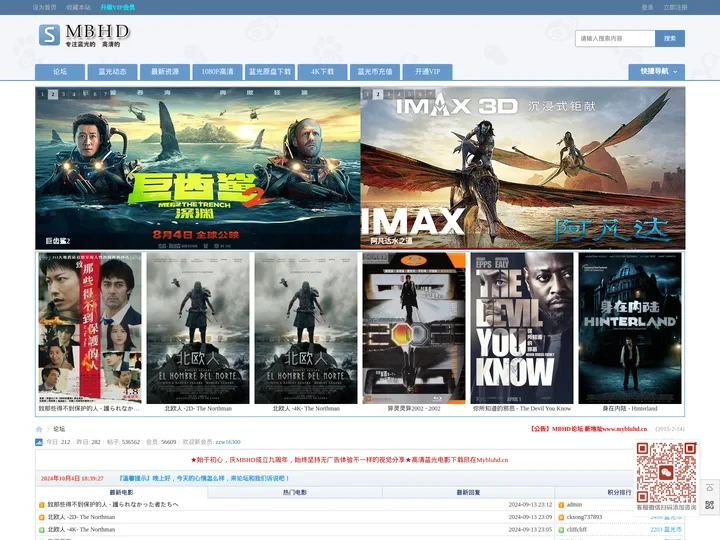Select slide 3 on the left 巨齿鲨 banner

63,94
